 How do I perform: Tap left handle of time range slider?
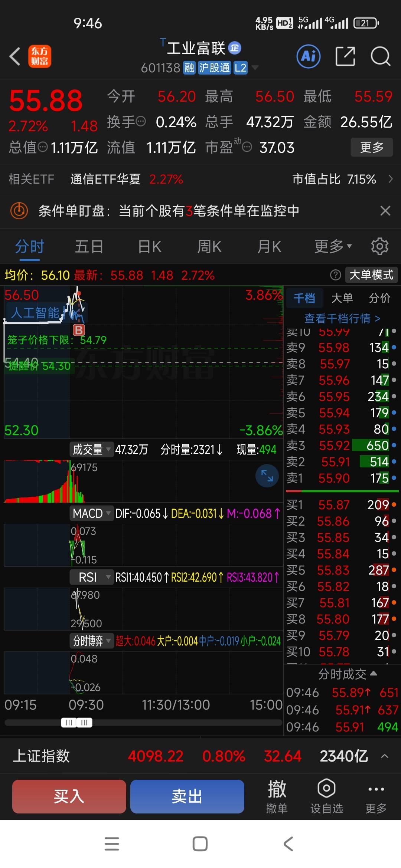point(69,723)
